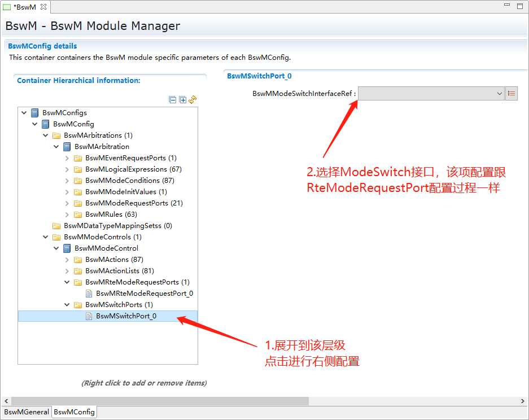Viewport: 529px width, 420px height.
Task: Click the list button beside BswMModeSwitchInterfaceRef
Action: (511, 93)
